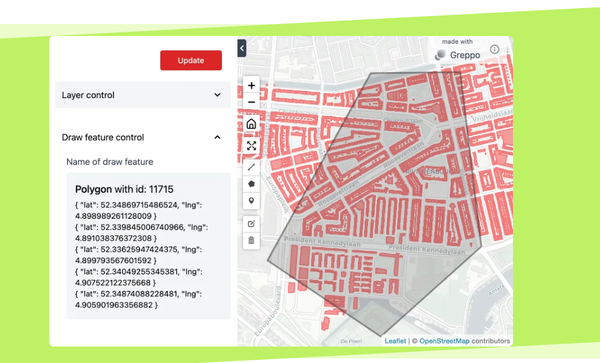Activate the edit layers tool
This screenshot has width=600, height=363.
[x=251, y=224]
